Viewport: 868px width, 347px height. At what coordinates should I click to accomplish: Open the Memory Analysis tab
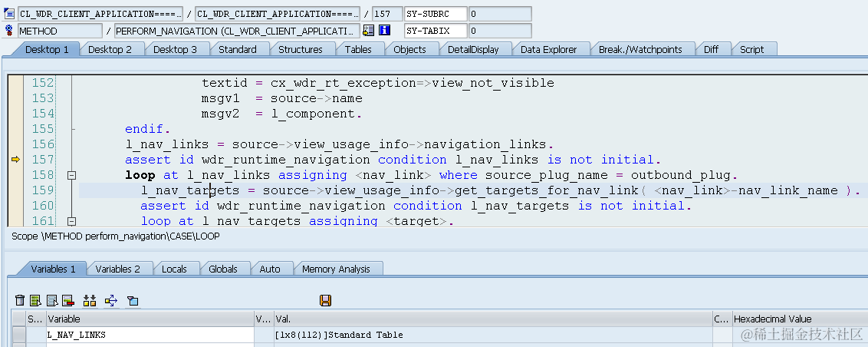tap(336, 269)
